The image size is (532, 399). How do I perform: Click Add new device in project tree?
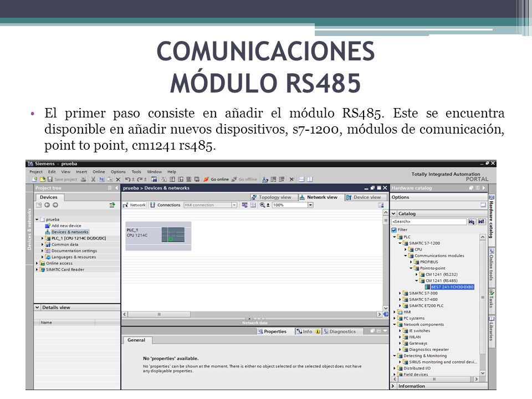coord(66,226)
